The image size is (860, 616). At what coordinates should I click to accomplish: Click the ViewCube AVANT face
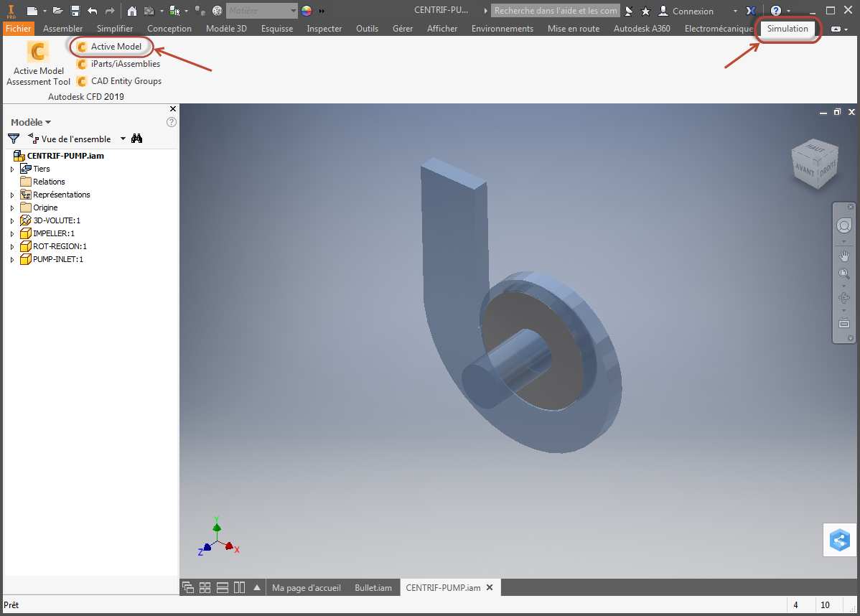tap(805, 169)
